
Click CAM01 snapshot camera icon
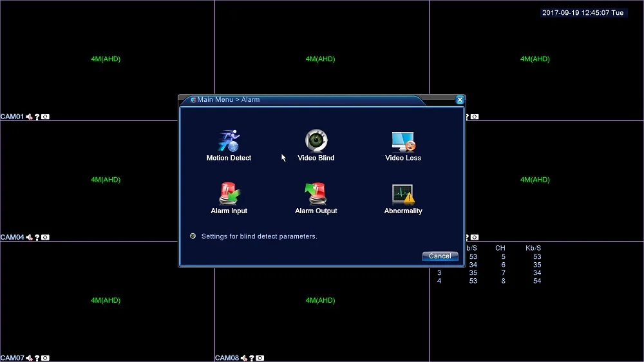coord(45,117)
